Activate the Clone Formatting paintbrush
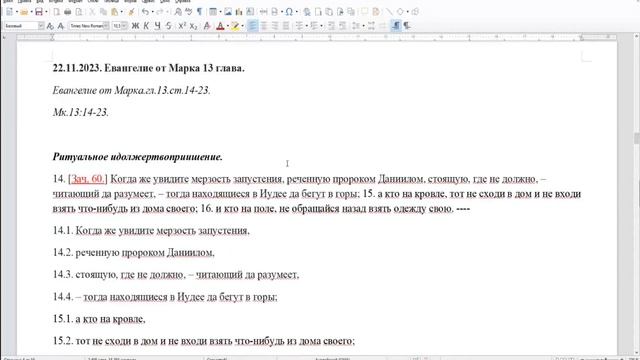 pyautogui.click(x=131, y=12)
